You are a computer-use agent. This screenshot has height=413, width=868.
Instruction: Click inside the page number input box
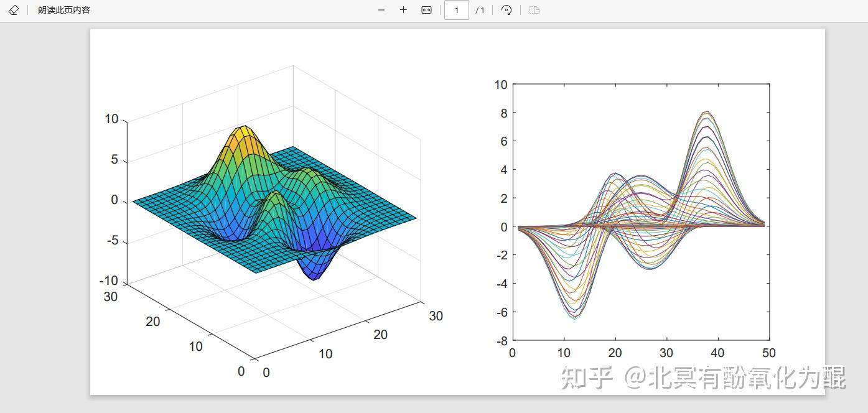point(456,10)
